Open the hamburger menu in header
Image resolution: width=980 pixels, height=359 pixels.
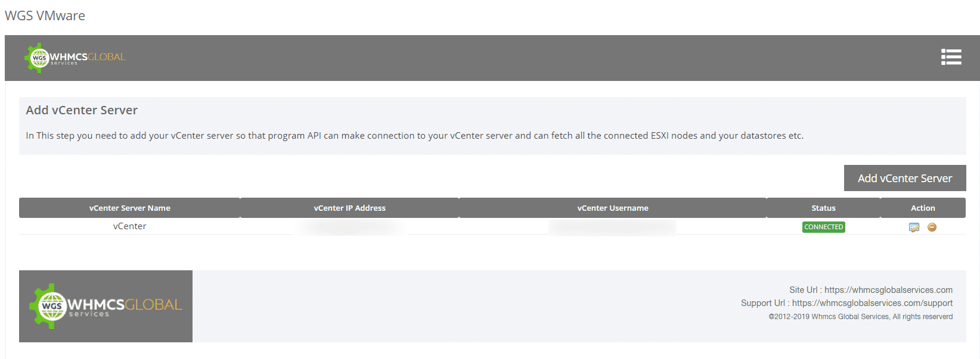coord(951,57)
